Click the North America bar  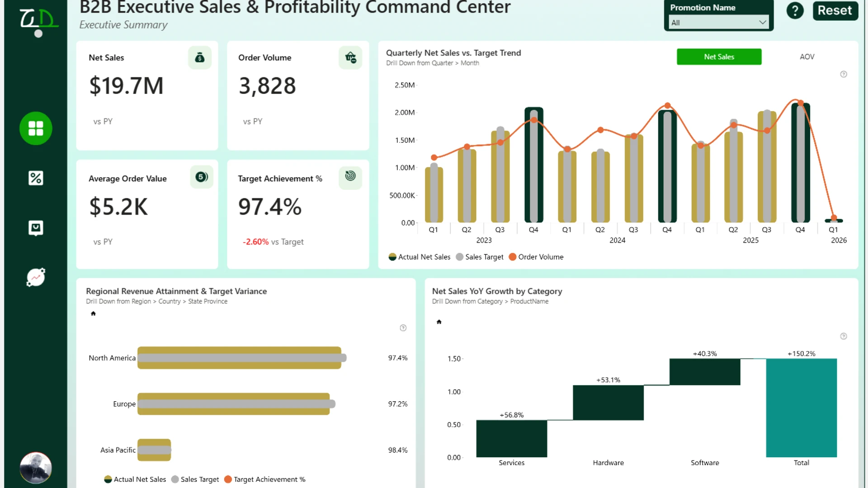coord(240,358)
